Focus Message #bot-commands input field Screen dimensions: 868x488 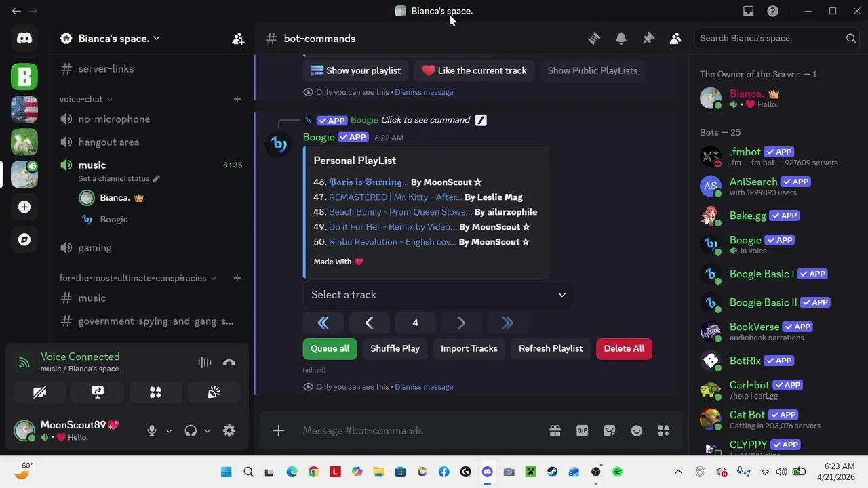[x=420, y=431]
